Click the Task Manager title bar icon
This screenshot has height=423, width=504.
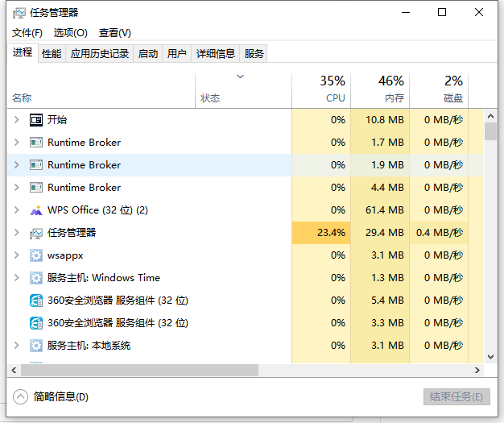19,13
